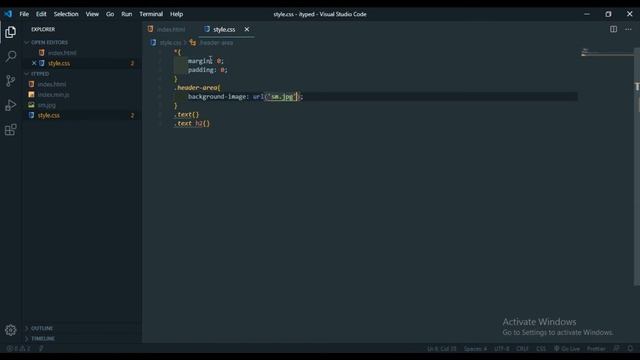Open index.html in the ITYPED folder

point(52,84)
